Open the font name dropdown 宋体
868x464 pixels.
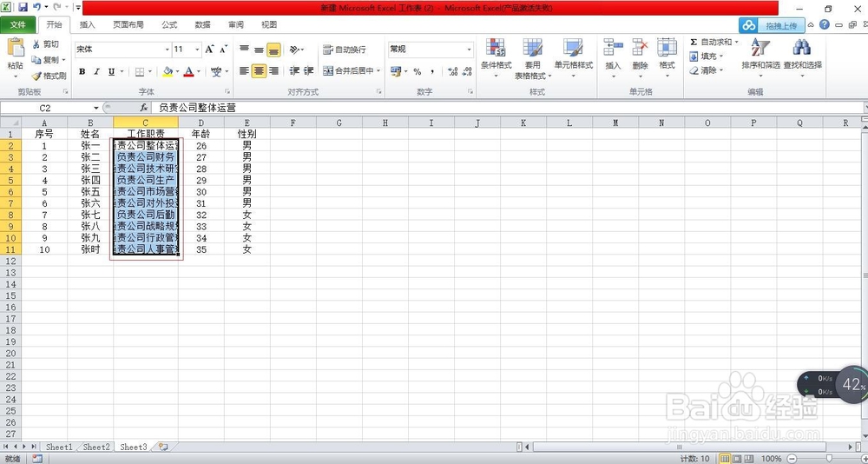(x=168, y=50)
